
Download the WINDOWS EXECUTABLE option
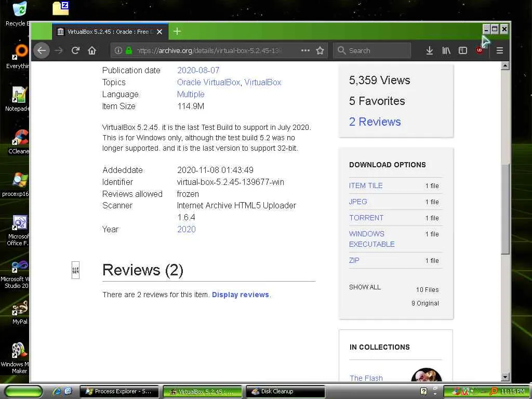pyautogui.click(x=371, y=239)
